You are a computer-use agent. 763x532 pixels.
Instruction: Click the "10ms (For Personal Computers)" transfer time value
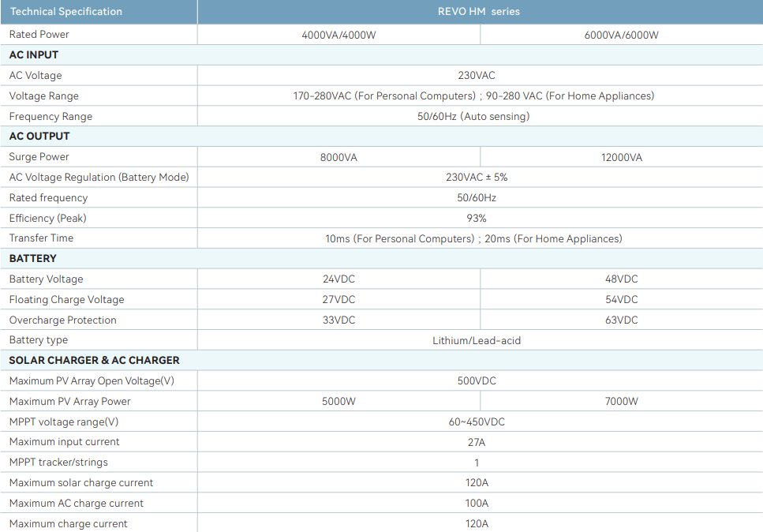400,238
